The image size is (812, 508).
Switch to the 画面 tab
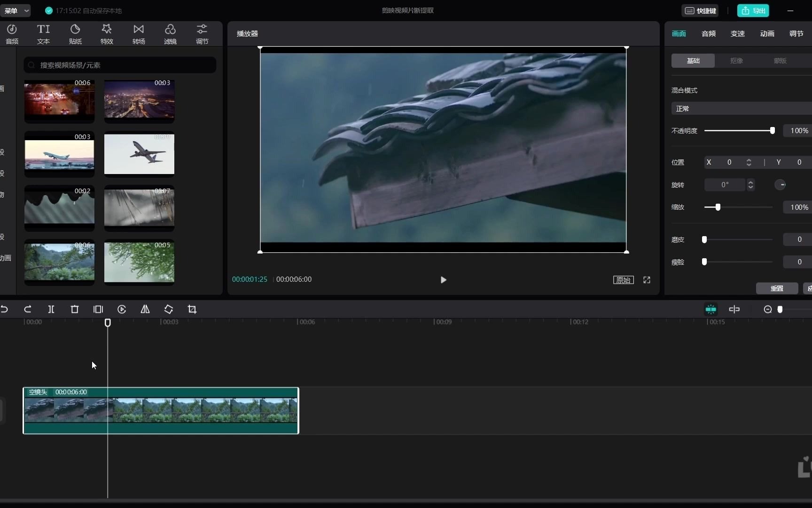tap(679, 33)
